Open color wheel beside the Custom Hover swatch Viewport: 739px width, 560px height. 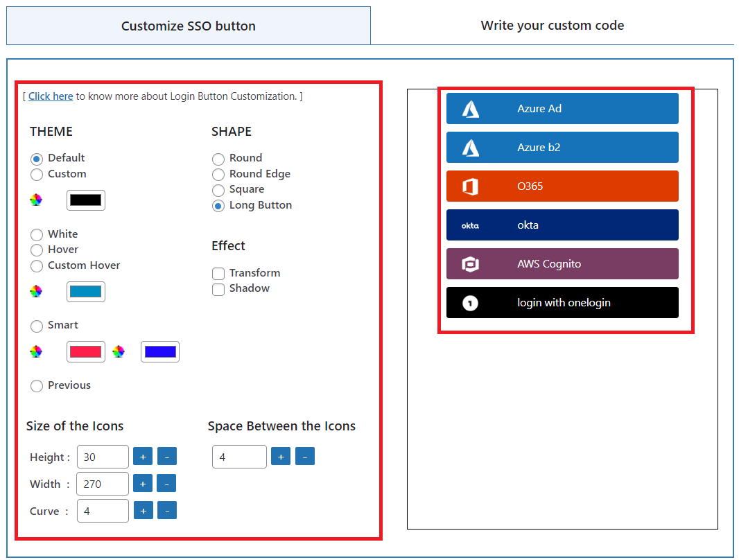pos(36,291)
